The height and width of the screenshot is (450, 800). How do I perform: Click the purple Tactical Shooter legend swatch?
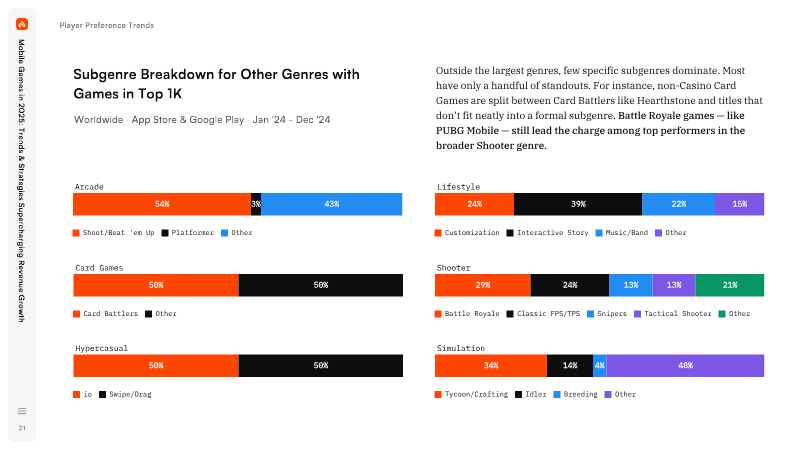pyautogui.click(x=637, y=314)
